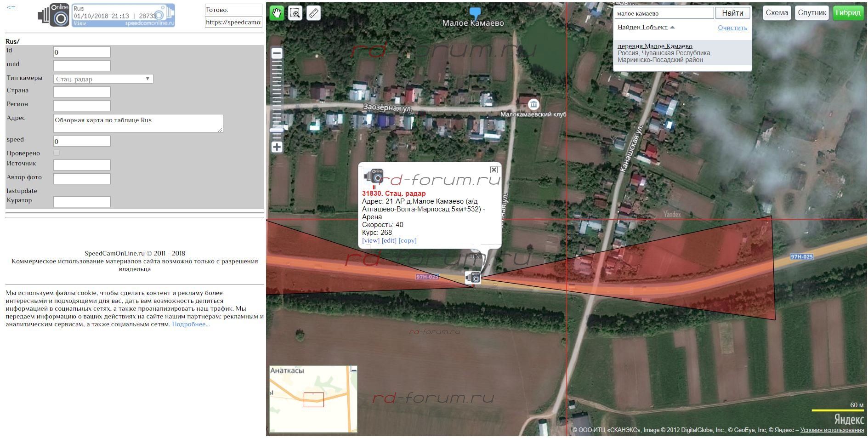Zoom out with the minus button
This screenshot has height=438, width=868.
[277, 53]
